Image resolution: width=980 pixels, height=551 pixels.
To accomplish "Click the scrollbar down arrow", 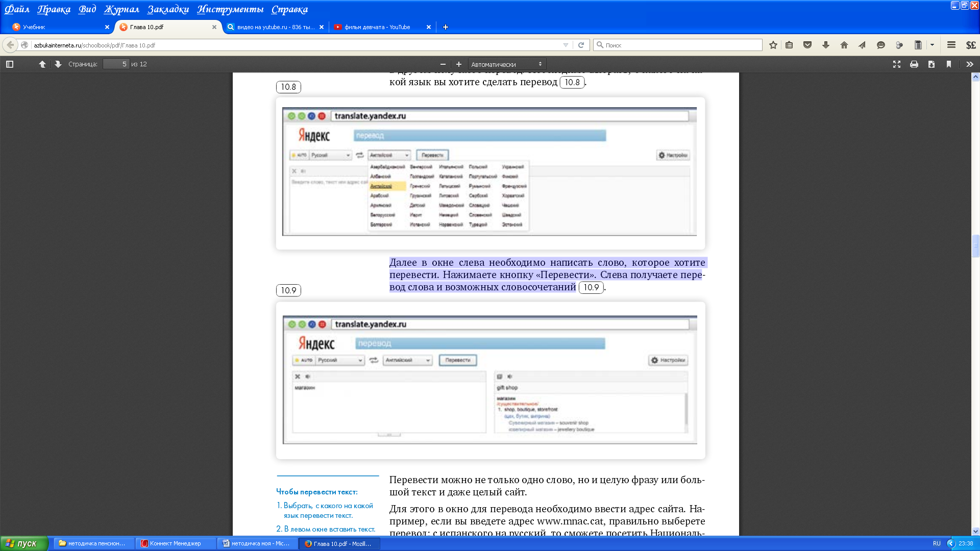I will 975,531.
